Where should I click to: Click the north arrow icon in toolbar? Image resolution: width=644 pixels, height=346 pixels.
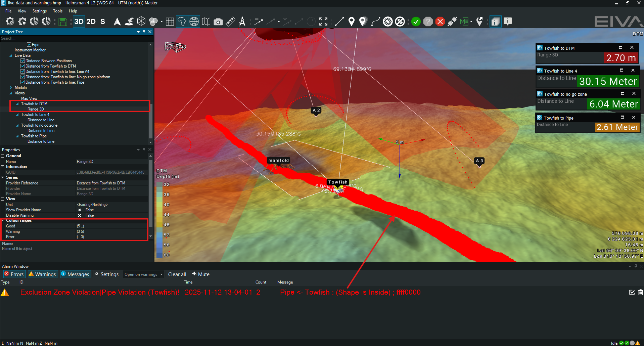117,22
